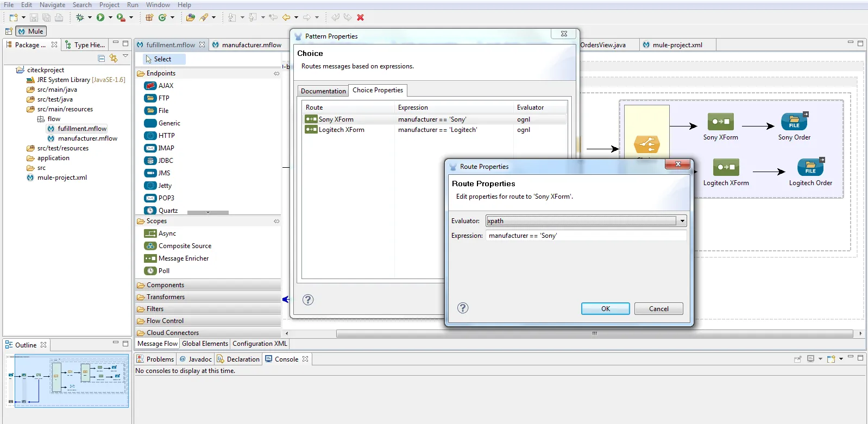The image size is (868, 424).
Task: Switch to the Global Elements tab
Action: pyautogui.click(x=205, y=344)
